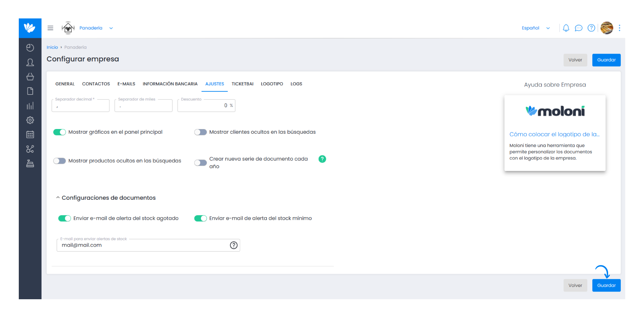Viewport: 644px width, 318px height.
Task: Open the dashboard pie chart sidebar icon
Action: tap(30, 48)
